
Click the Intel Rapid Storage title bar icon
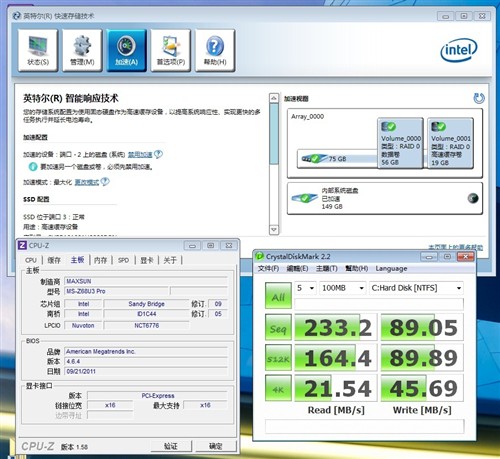[17, 16]
